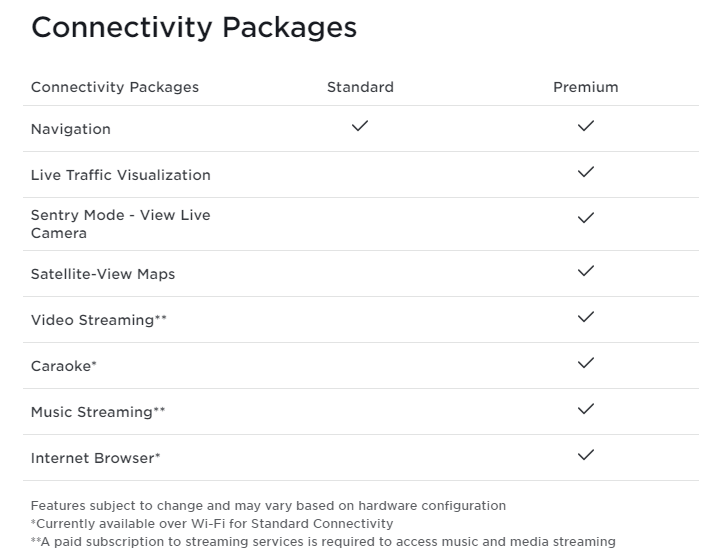Click the Internet Browser row label
The width and height of the screenshot is (709, 559).
click(96, 458)
